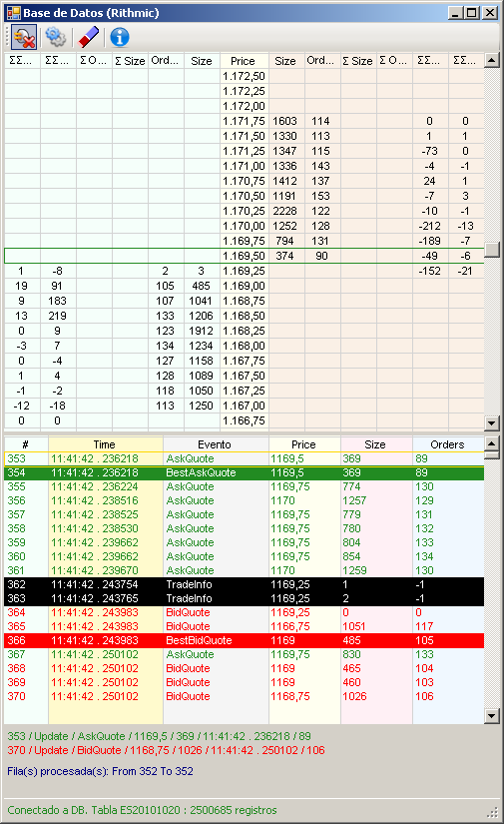Screen dimensions: 504x824
Task: Click the top grid scroll-down arrow
Action: pos(491,423)
